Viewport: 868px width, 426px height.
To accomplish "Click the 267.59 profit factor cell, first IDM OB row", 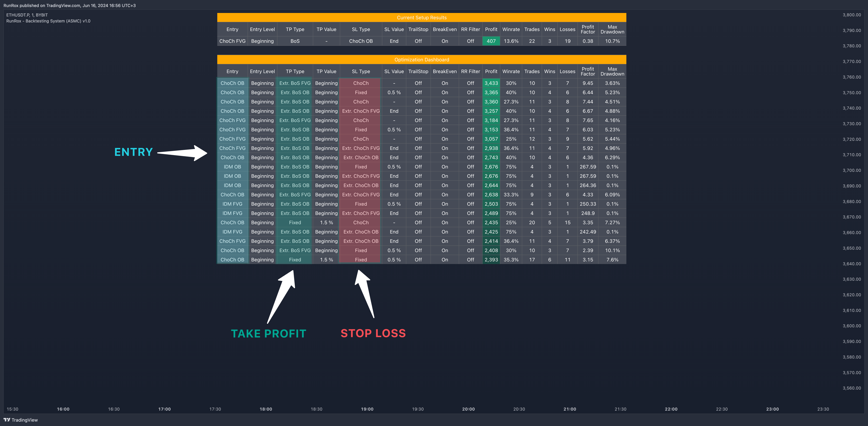I will [588, 167].
